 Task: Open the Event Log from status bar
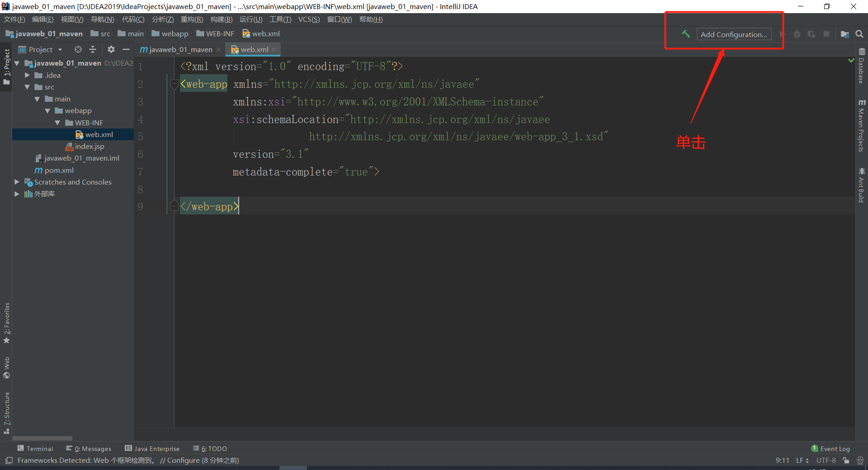830,449
